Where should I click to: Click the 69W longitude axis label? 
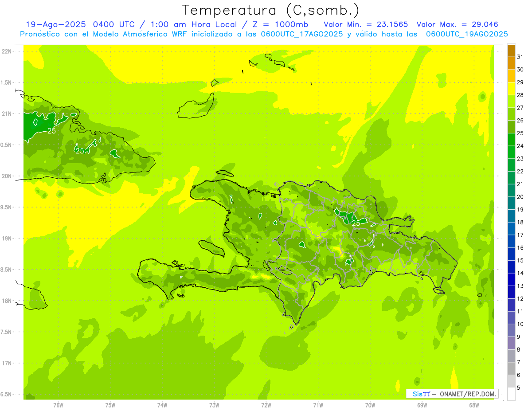(x=422, y=405)
